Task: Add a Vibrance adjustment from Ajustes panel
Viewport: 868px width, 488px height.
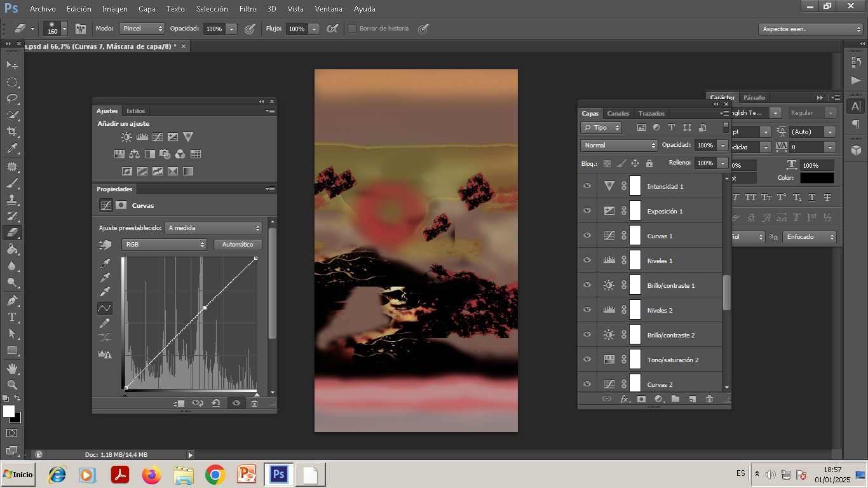Action: click(188, 137)
